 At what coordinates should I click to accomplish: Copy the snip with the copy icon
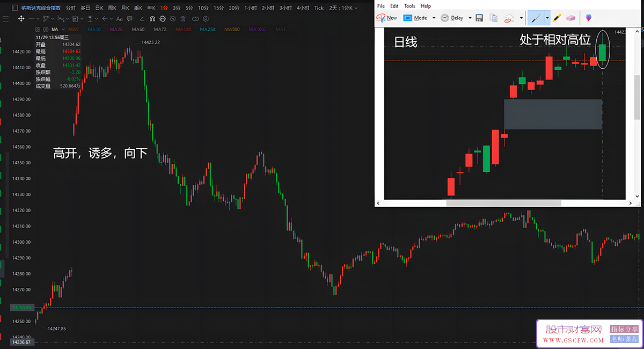point(493,18)
